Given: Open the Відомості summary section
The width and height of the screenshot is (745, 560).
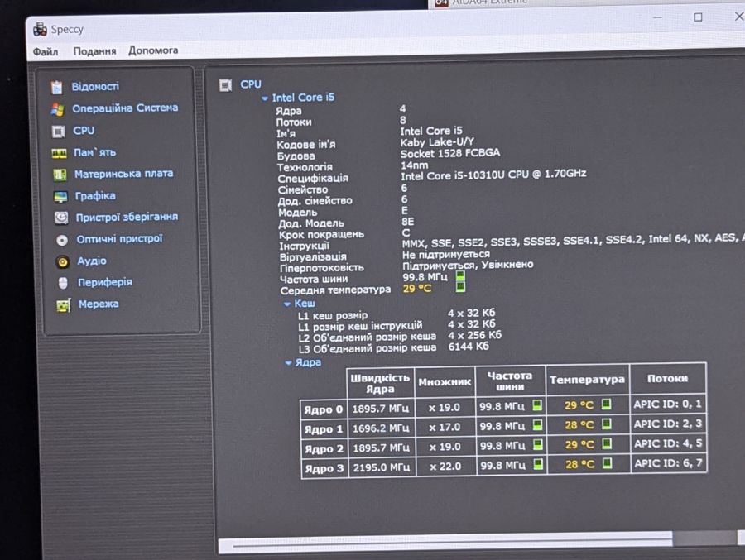Looking at the screenshot, I should coord(95,87).
